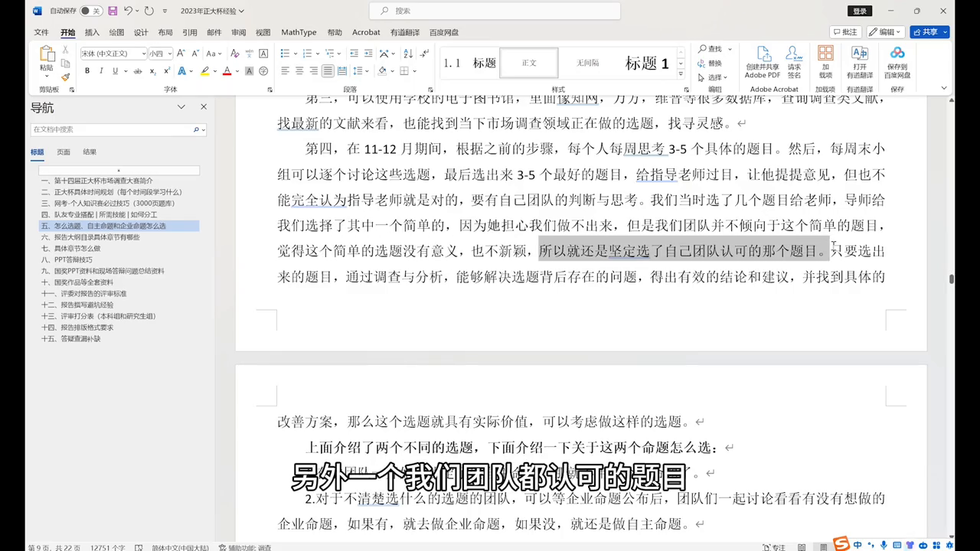
Task: Click the yellow text highlight color
Action: [204, 71]
